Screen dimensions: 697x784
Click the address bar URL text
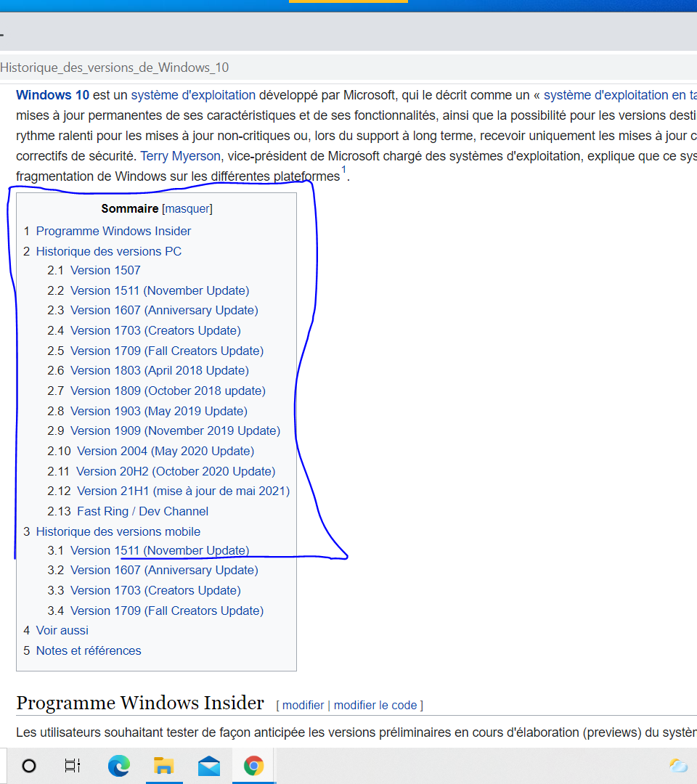[115, 67]
